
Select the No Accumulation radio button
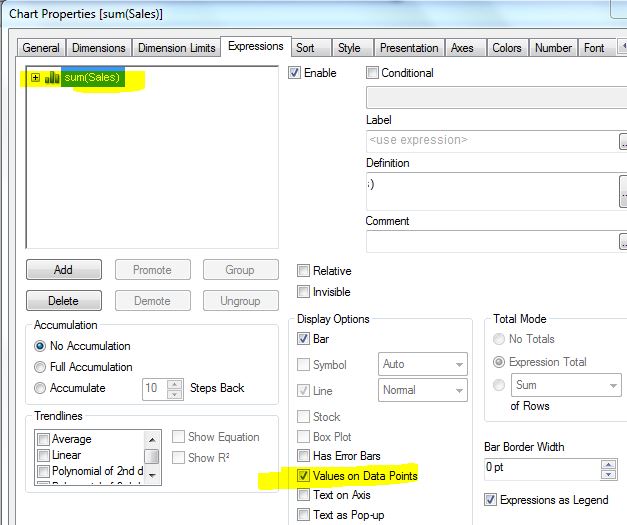pos(40,346)
